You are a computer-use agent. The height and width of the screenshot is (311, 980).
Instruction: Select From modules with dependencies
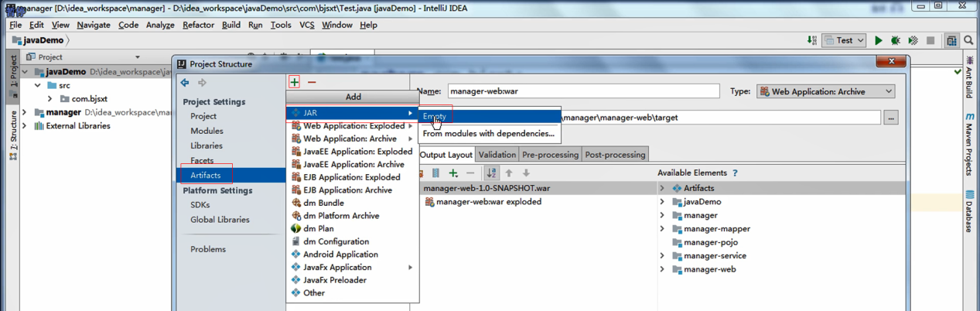pyautogui.click(x=489, y=134)
